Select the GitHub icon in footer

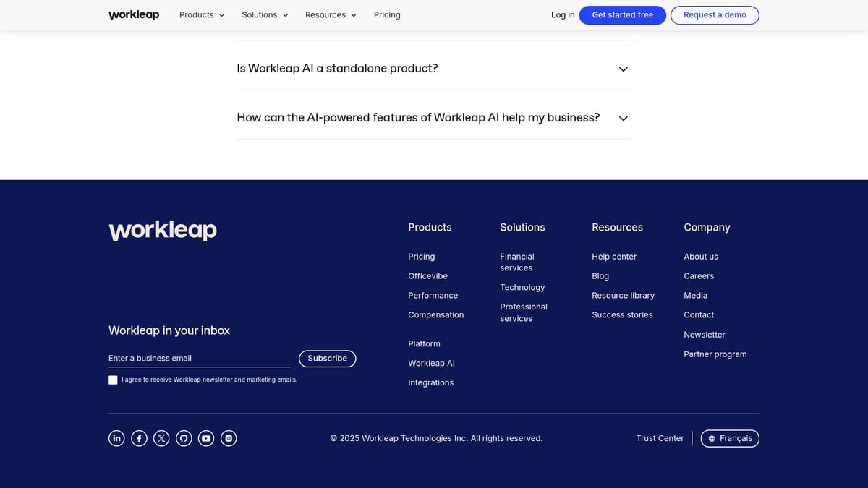(x=184, y=437)
